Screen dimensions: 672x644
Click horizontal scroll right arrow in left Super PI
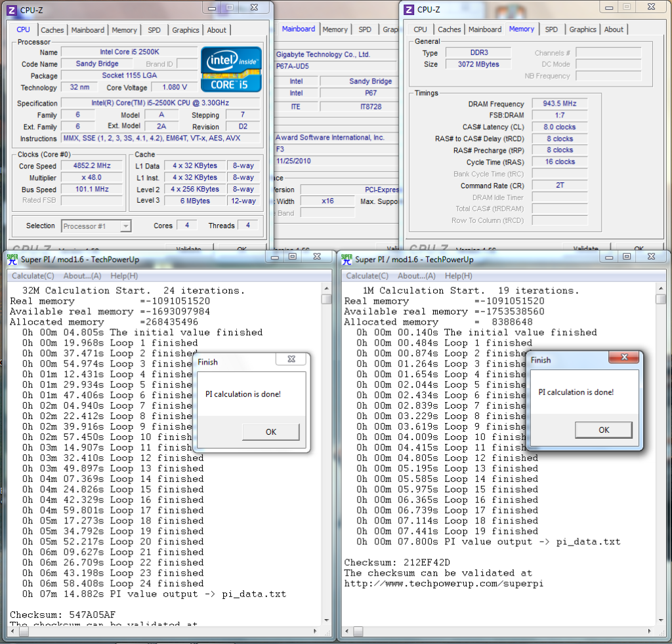316,631
